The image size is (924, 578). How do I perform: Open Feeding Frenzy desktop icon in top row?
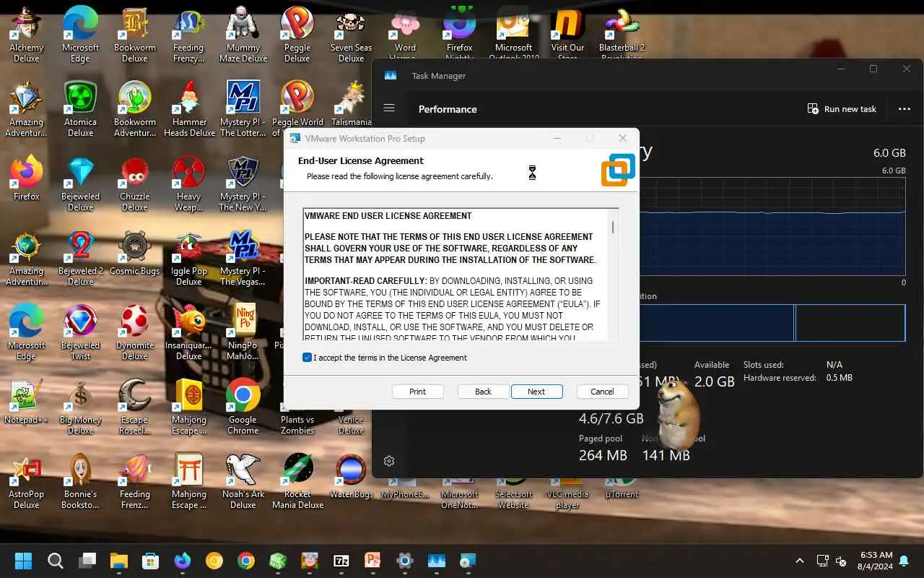click(x=188, y=35)
